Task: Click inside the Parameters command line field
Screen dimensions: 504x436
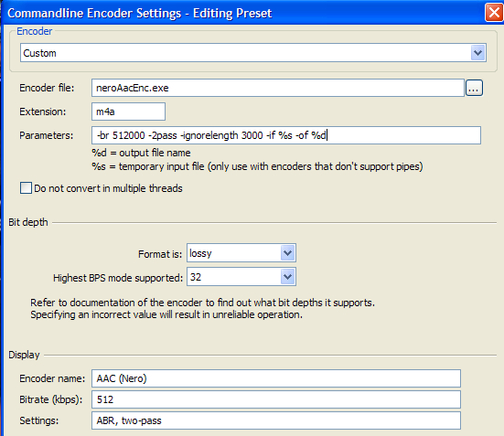Action: pyautogui.click(x=286, y=135)
